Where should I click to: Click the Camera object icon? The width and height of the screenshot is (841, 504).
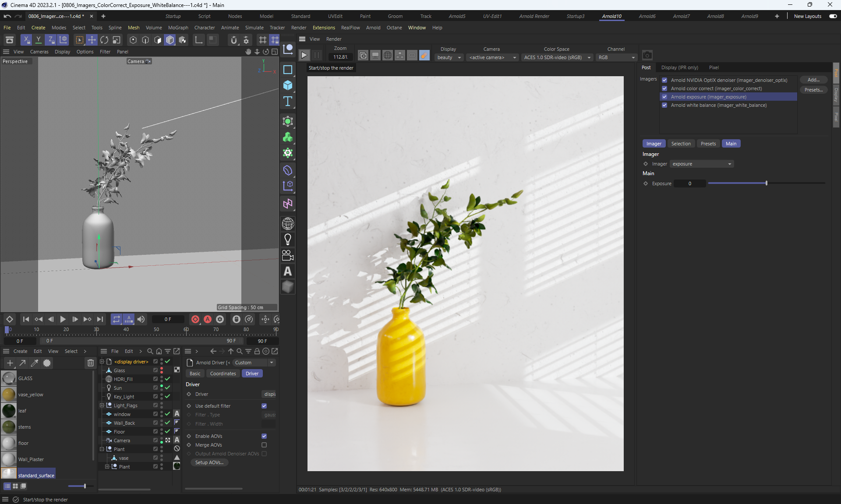pos(288,255)
